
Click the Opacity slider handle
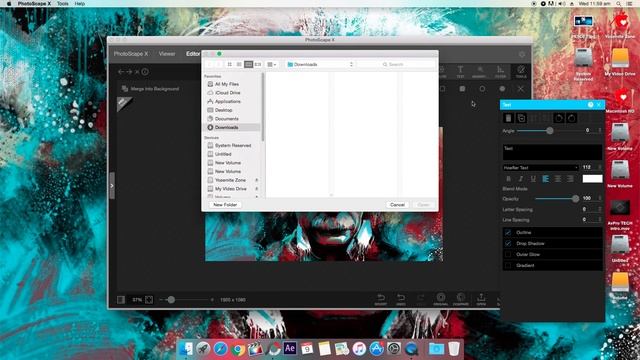coord(575,199)
